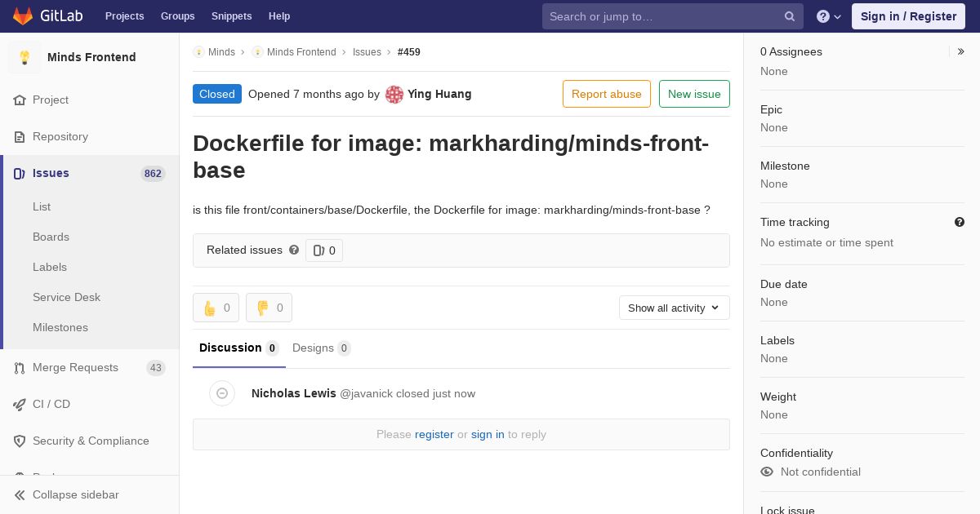Click the register link to reply
The width and height of the screenshot is (980, 514).
pyautogui.click(x=434, y=434)
